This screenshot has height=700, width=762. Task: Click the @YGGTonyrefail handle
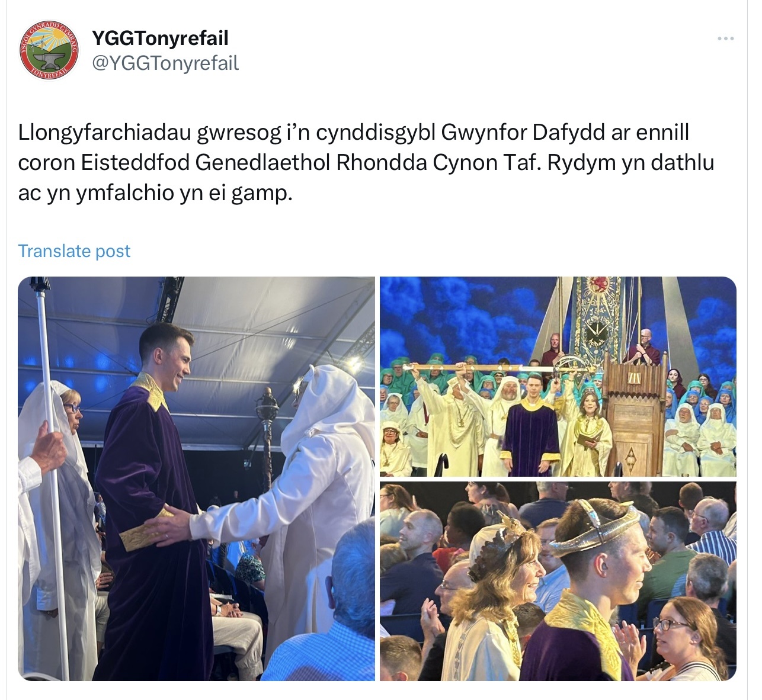pyautogui.click(x=165, y=63)
